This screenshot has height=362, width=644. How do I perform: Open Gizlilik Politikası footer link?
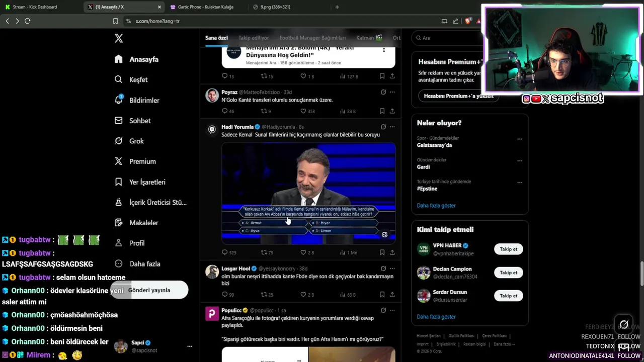[461, 336]
